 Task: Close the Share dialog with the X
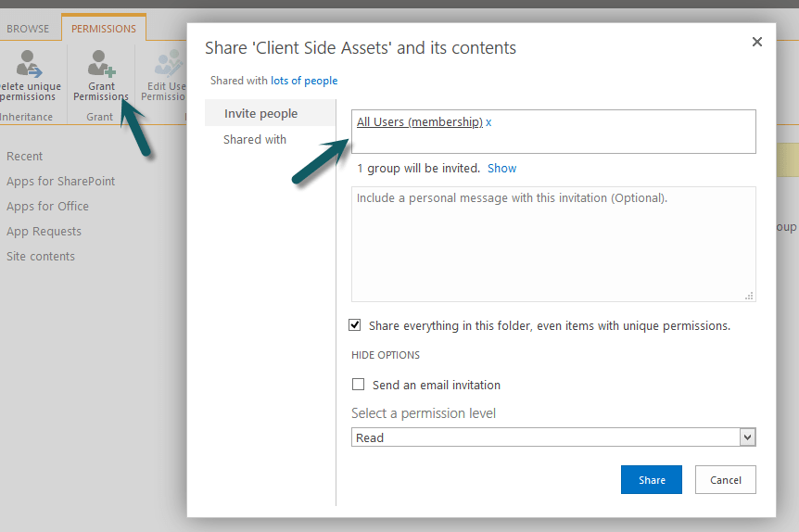(756, 42)
